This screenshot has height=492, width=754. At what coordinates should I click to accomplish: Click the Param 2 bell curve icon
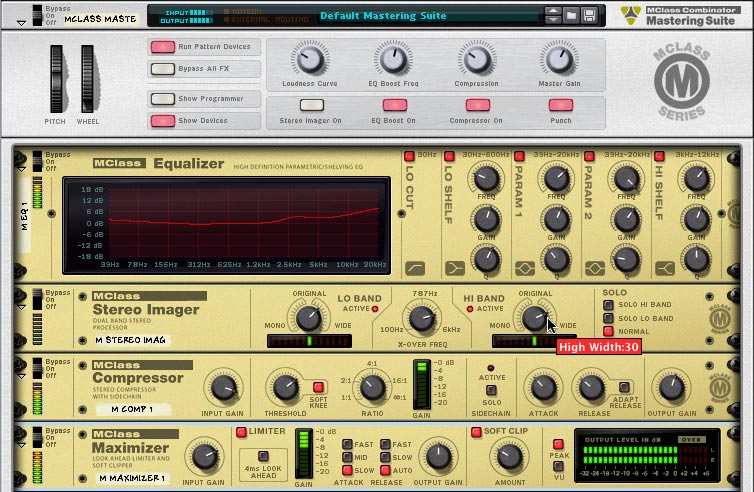595,268
